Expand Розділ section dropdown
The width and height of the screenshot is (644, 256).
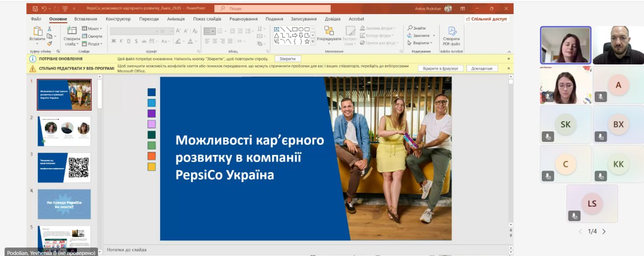[92, 44]
